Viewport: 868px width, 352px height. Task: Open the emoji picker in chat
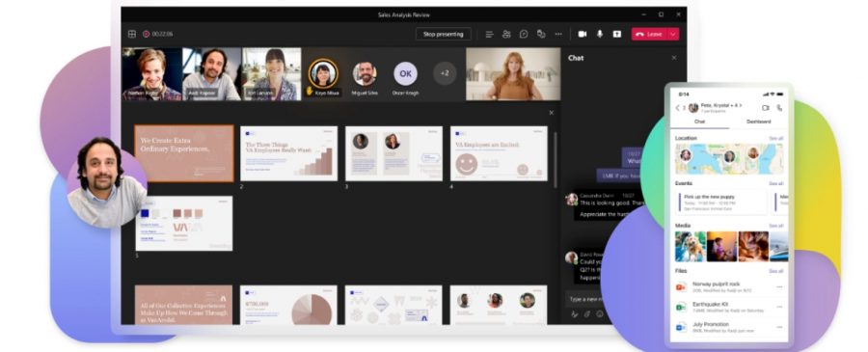click(600, 313)
